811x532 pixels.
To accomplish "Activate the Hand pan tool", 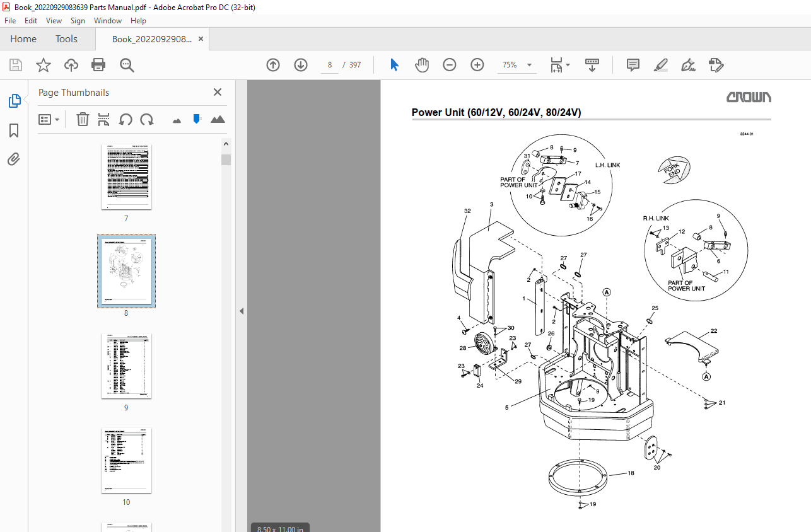I will (x=421, y=65).
